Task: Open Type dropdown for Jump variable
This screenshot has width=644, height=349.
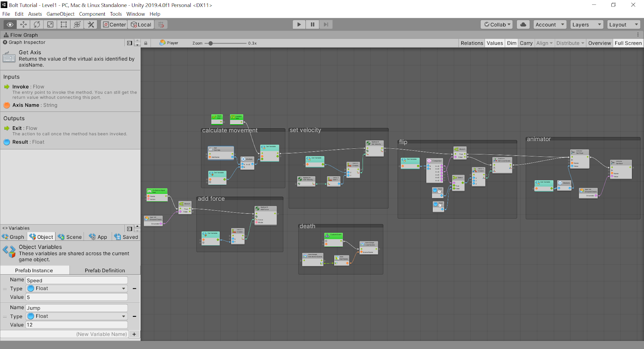Action: click(76, 316)
